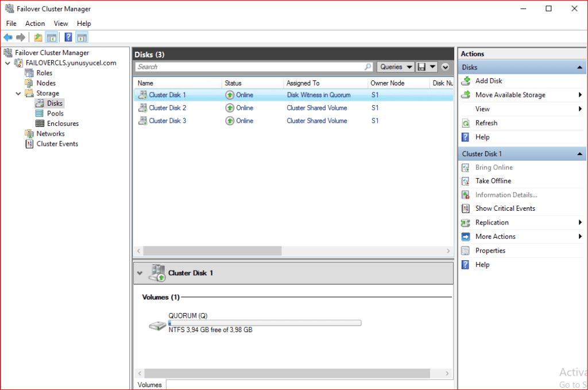
Task: Open the File menu
Action: point(11,23)
